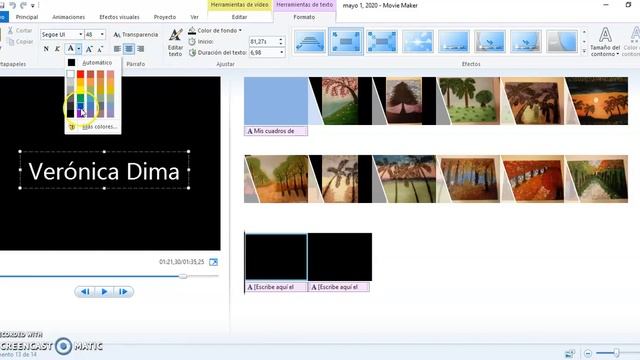Play the video preview
The image size is (640, 360).
tap(104, 292)
